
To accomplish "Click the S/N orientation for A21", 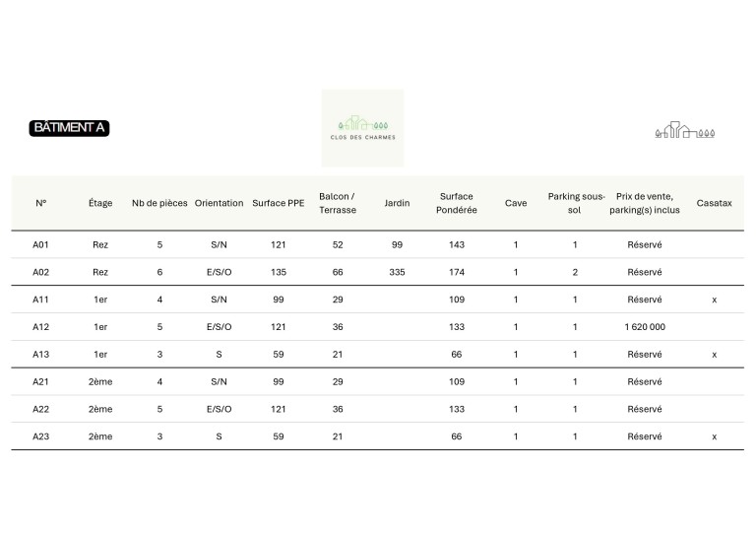I will coord(219,381).
